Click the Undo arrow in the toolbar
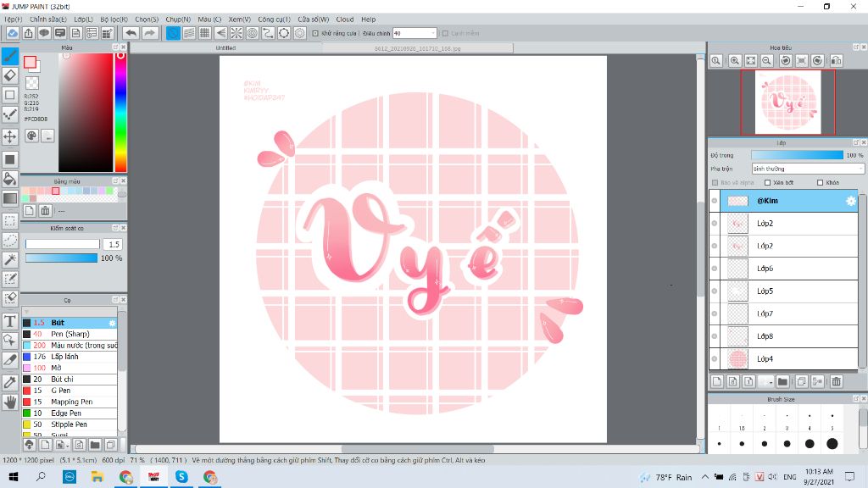Image resolution: width=868 pixels, height=488 pixels. (x=131, y=33)
